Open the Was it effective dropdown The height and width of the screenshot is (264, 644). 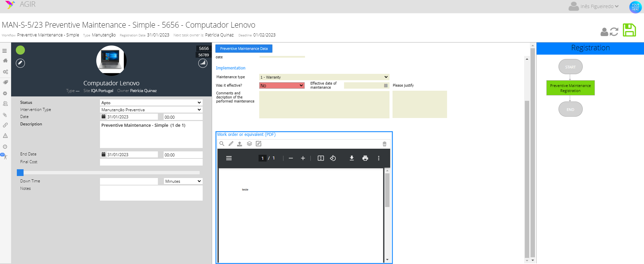point(282,86)
